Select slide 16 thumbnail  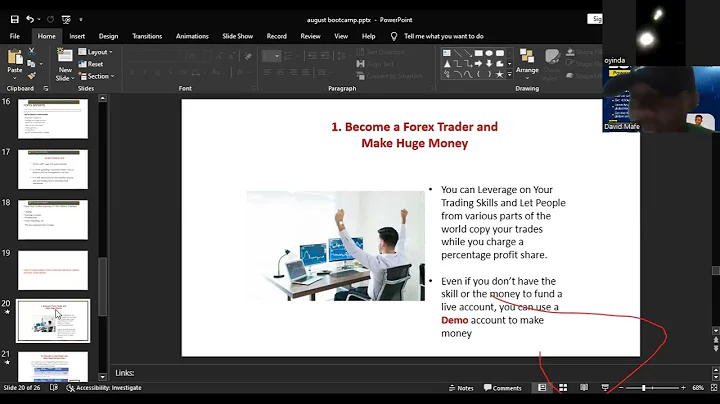pyautogui.click(x=53, y=119)
